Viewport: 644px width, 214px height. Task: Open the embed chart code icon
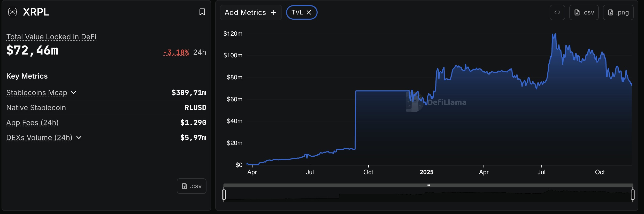557,12
